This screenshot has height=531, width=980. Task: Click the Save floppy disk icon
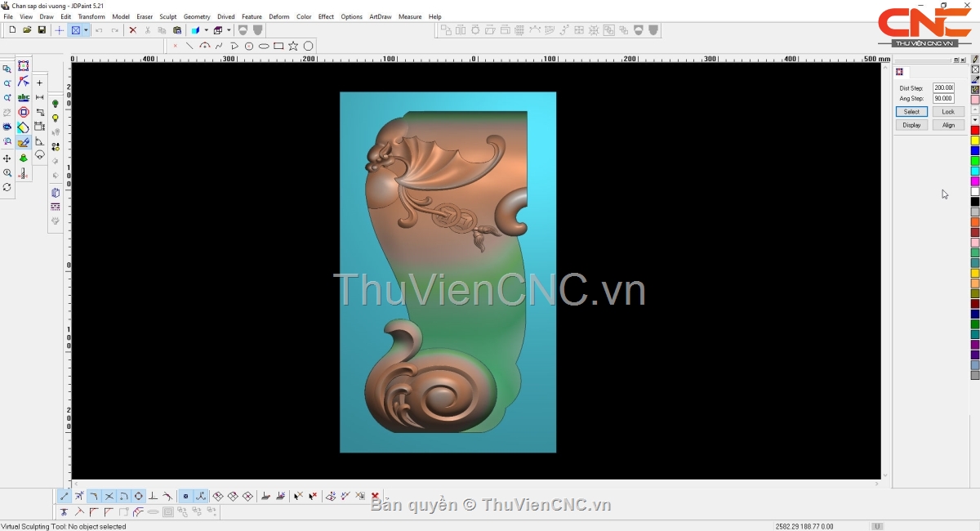[x=42, y=30]
